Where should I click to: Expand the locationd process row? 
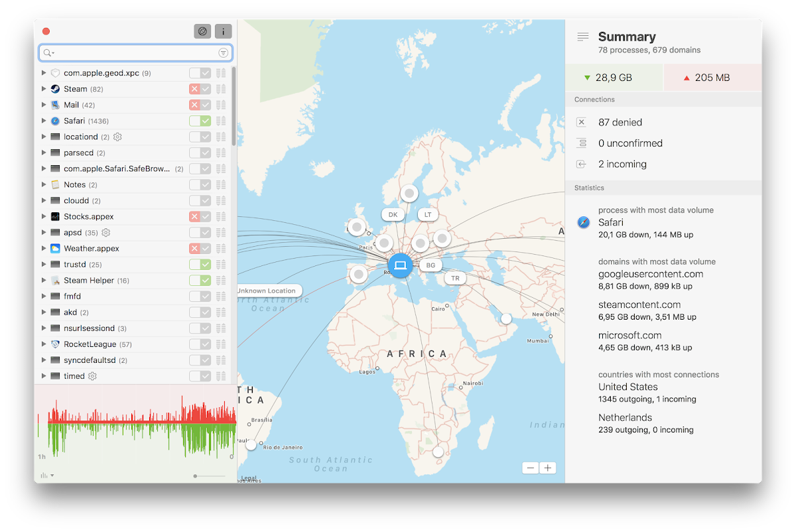[x=44, y=137]
